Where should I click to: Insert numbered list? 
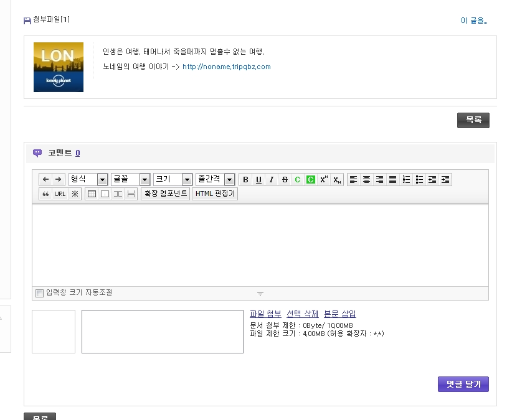[406, 180]
